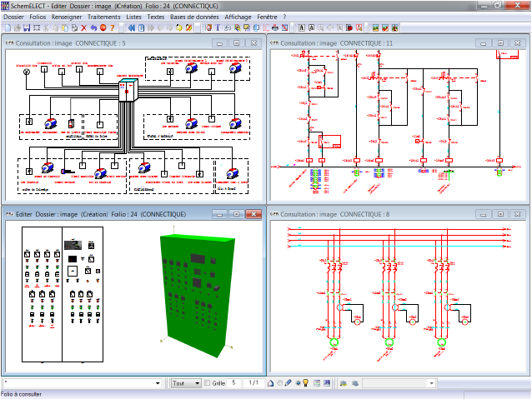Click the blue page folio icon
This screenshot has width=532, height=399.
pos(141,27)
